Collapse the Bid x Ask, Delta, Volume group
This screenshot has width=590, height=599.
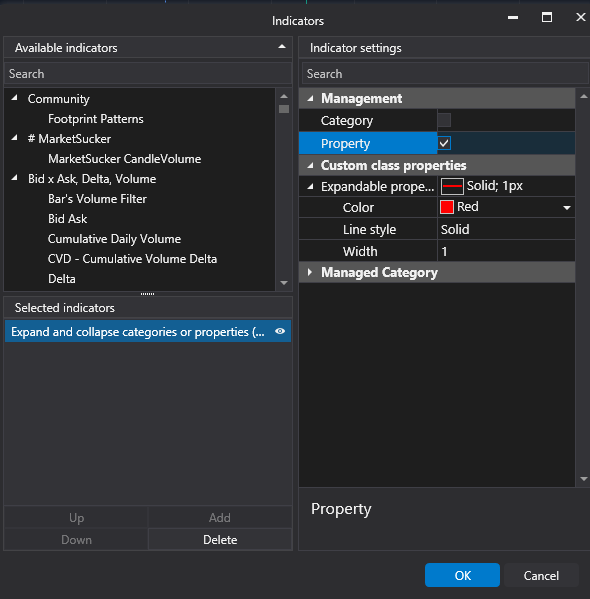click(x=15, y=178)
